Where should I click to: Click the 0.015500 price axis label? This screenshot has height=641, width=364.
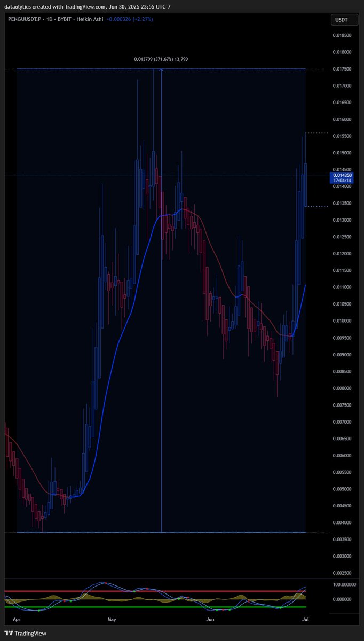(x=342, y=136)
